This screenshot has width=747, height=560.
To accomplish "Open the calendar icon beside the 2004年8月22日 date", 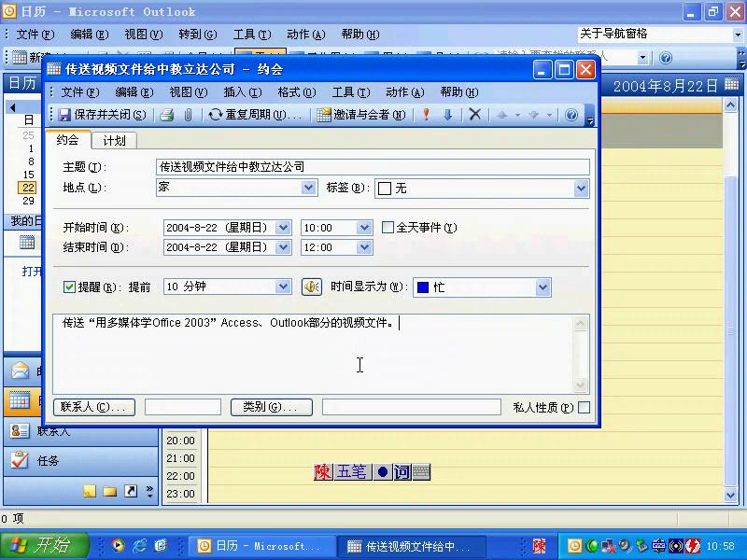I will click(x=732, y=85).
